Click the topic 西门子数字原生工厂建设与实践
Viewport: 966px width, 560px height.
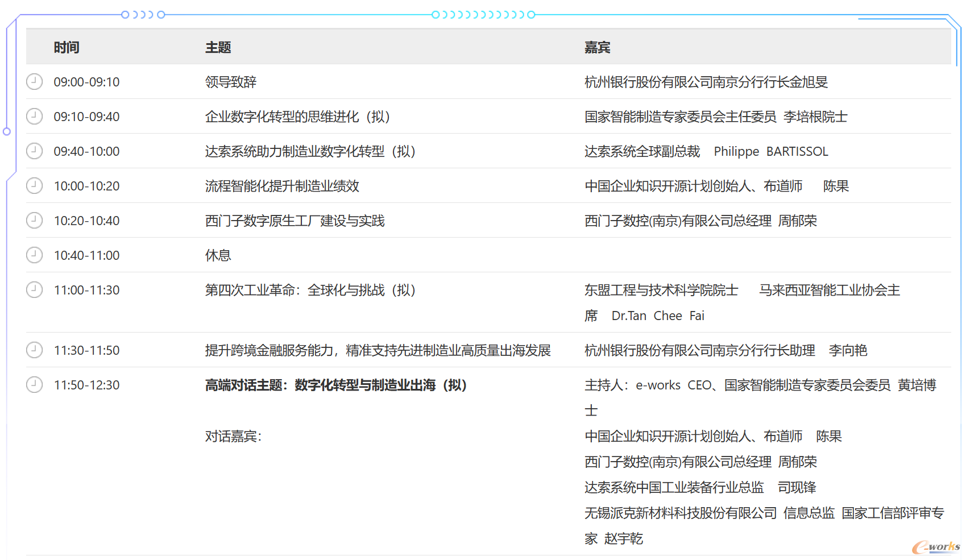295,221
